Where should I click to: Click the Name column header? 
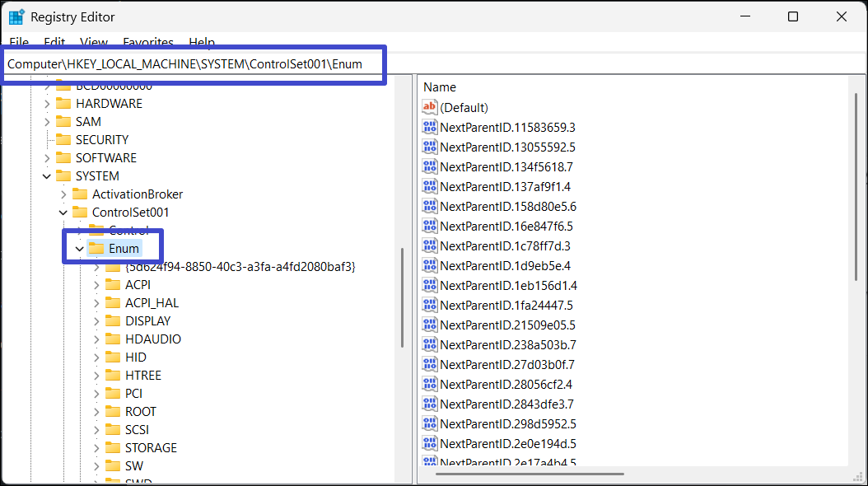440,87
